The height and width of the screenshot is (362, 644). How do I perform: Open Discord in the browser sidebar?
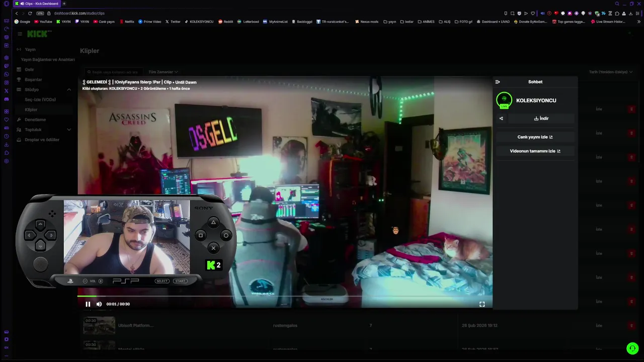pyautogui.click(x=7, y=99)
